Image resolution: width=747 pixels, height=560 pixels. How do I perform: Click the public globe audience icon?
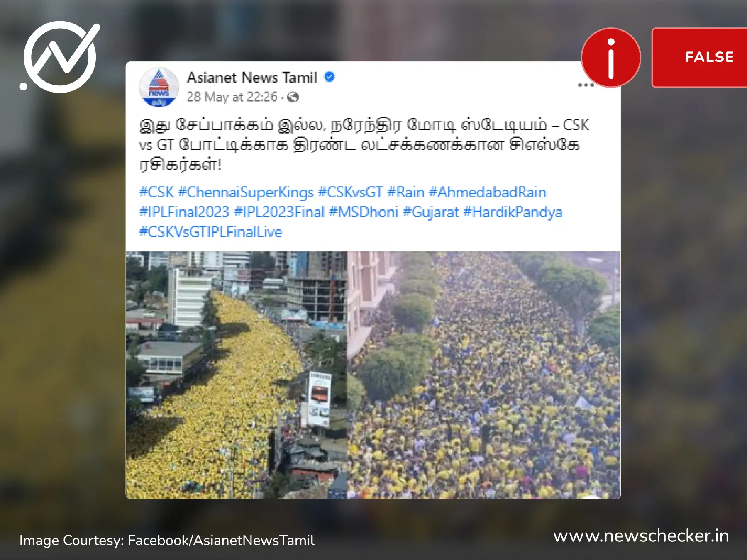click(x=293, y=97)
